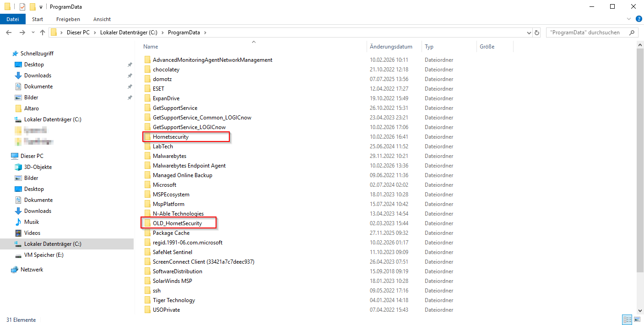
Task: Sort by the Änderungsdatum column header
Action: tap(391, 47)
